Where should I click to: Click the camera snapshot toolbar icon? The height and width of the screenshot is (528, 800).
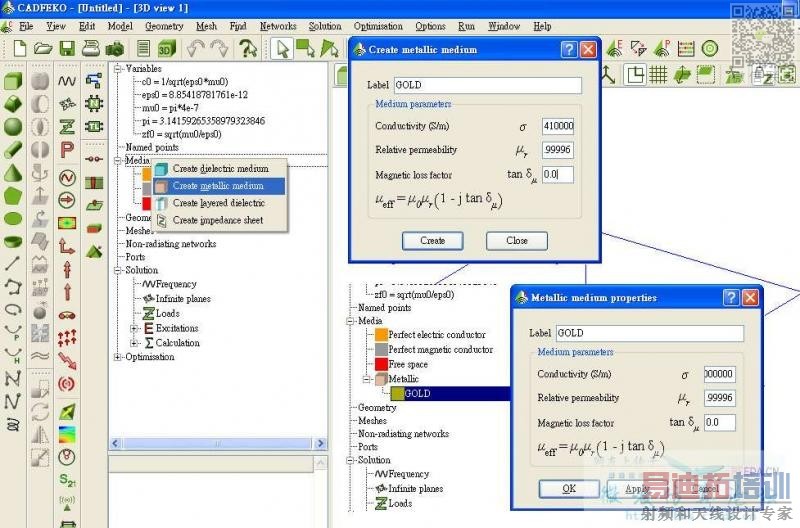(115, 49)
